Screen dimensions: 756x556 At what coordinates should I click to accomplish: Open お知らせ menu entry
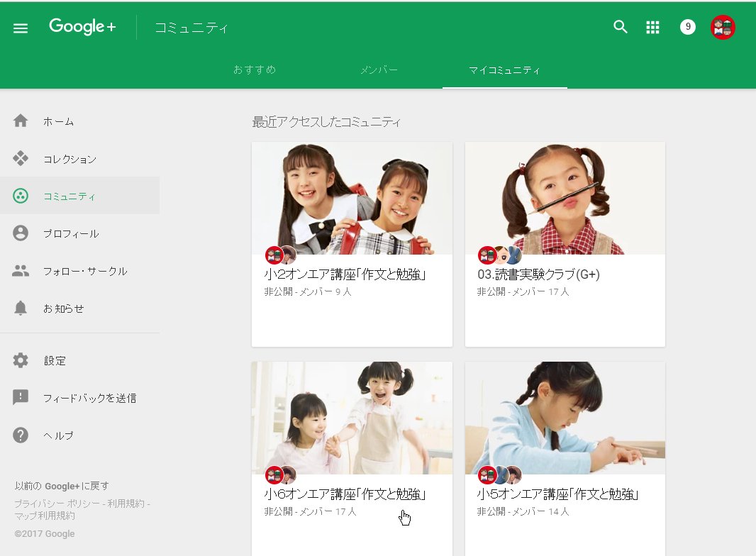(x=64, y=308)
